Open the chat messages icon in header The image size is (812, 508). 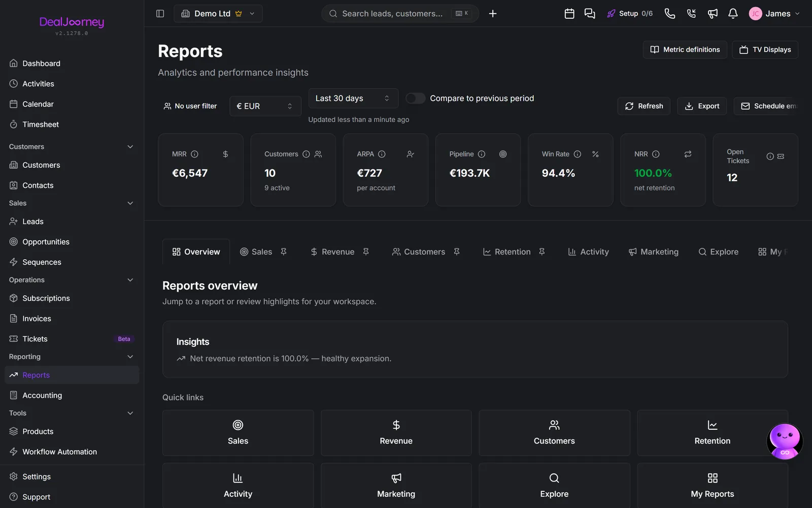(590, 14)
